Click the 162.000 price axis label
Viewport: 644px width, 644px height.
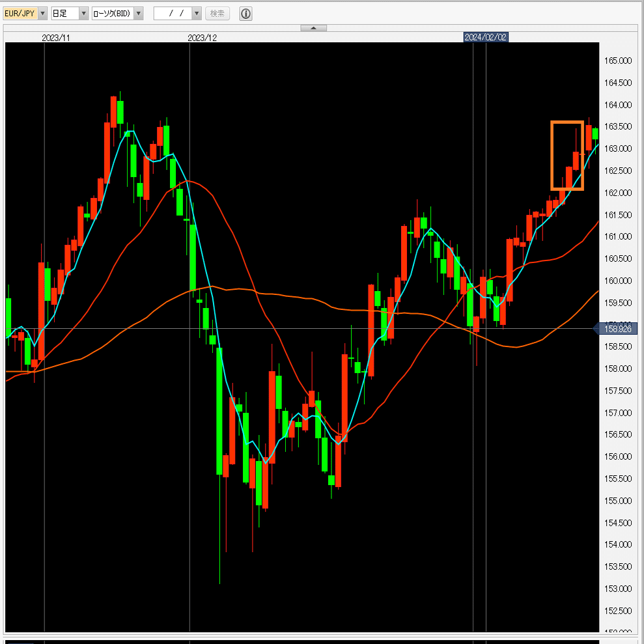(618, 193)
